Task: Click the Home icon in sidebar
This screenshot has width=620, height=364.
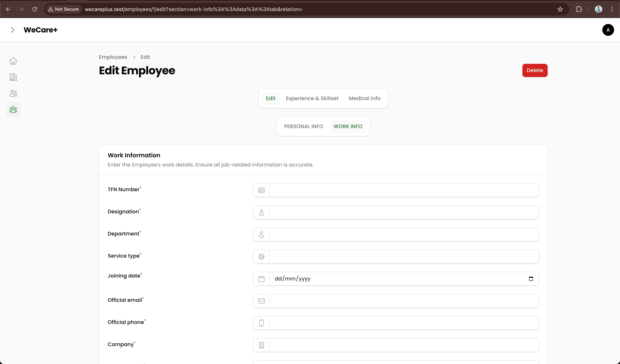Action: pyautogui.click(x=13, y=61)
